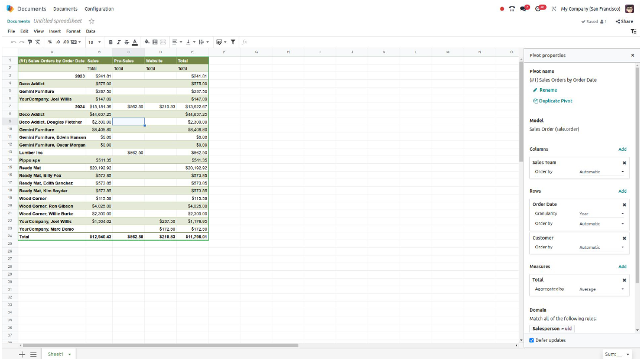
Task: Open the text color picker
Action: (135, 42)
